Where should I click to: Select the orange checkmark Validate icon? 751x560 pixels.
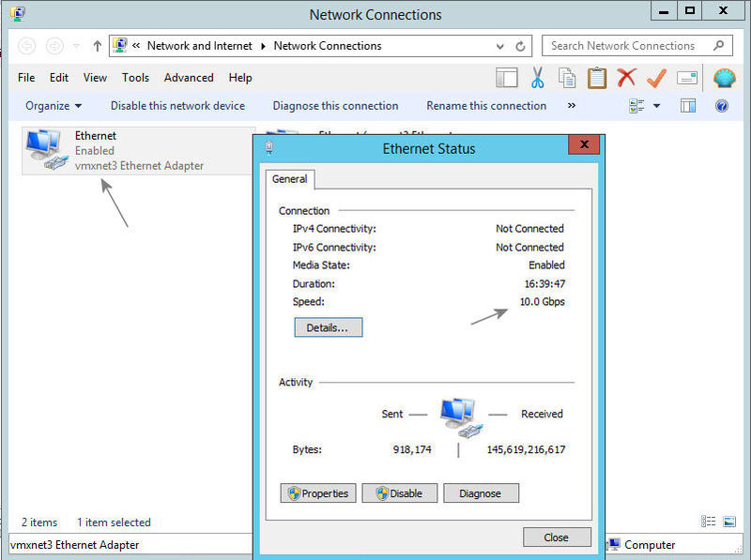point(656,77)
